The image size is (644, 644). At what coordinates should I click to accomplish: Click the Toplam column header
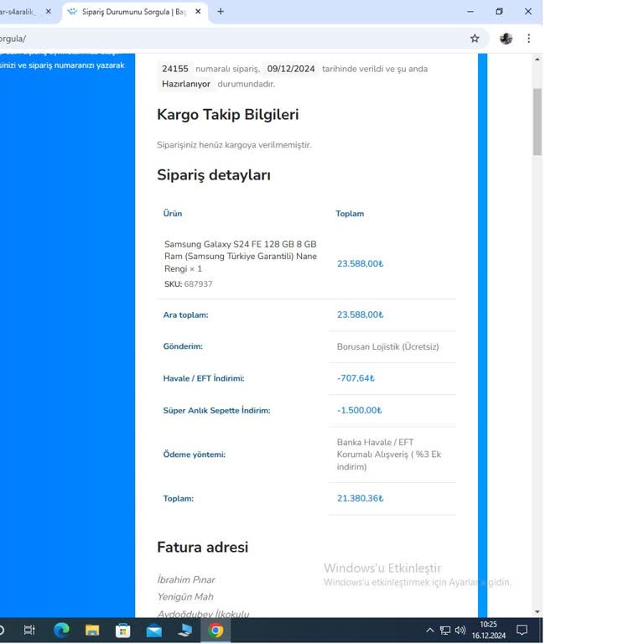tap(350, 214)
